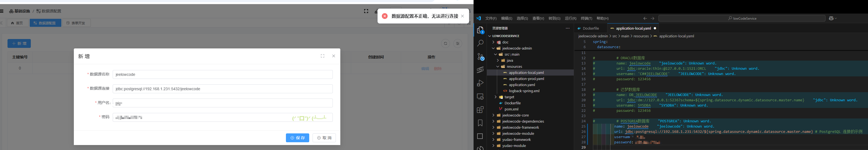868x150 pixels.
Task: Open the 文件(F) menu
Action: pos(491,19)
